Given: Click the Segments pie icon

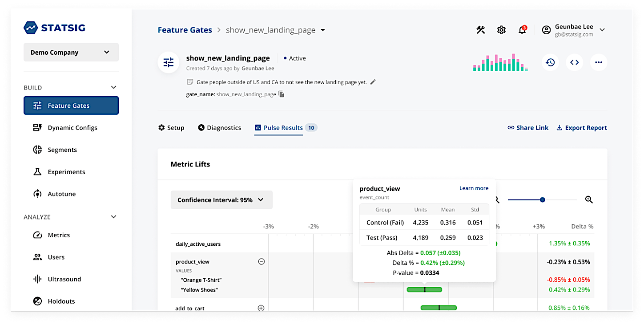Looking at the screenshot, I should (x=37, y=150).
